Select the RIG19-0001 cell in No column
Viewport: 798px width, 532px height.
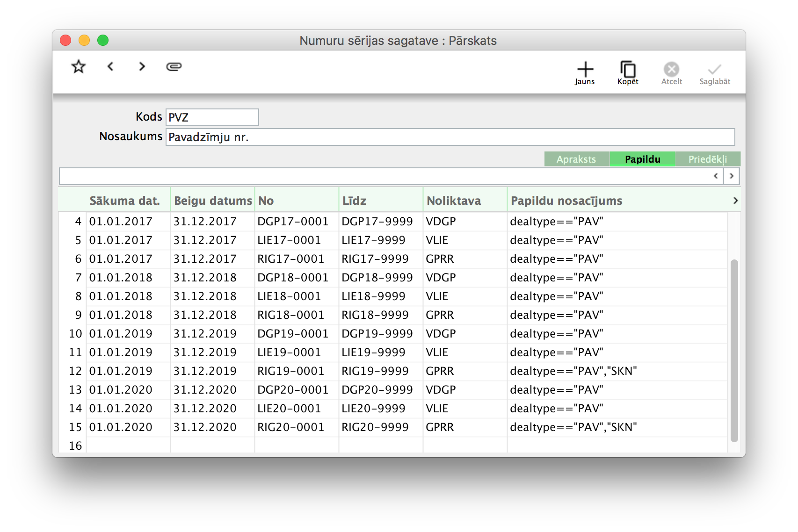[291, 371]
